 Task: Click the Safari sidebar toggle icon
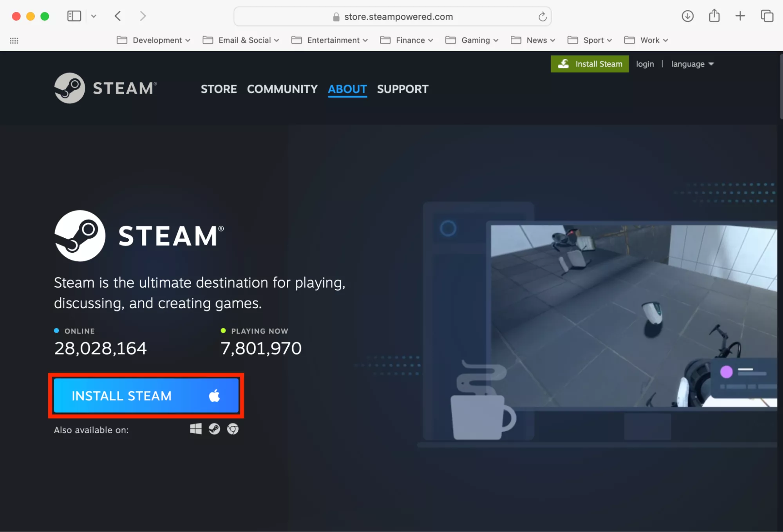point(74,16)
